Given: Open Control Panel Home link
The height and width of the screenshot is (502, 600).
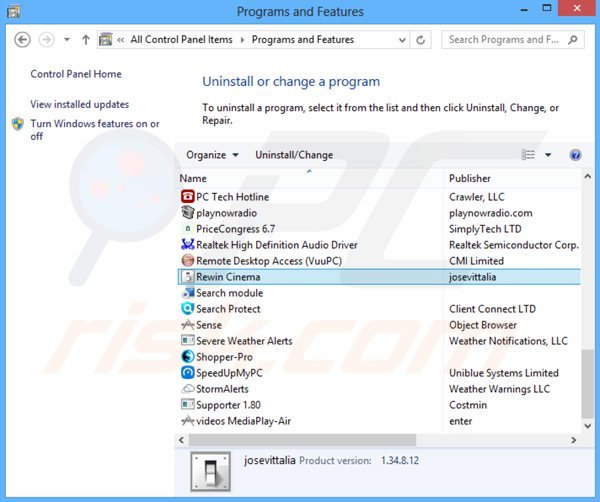Looking at the screenshot, I should [76, 74].
